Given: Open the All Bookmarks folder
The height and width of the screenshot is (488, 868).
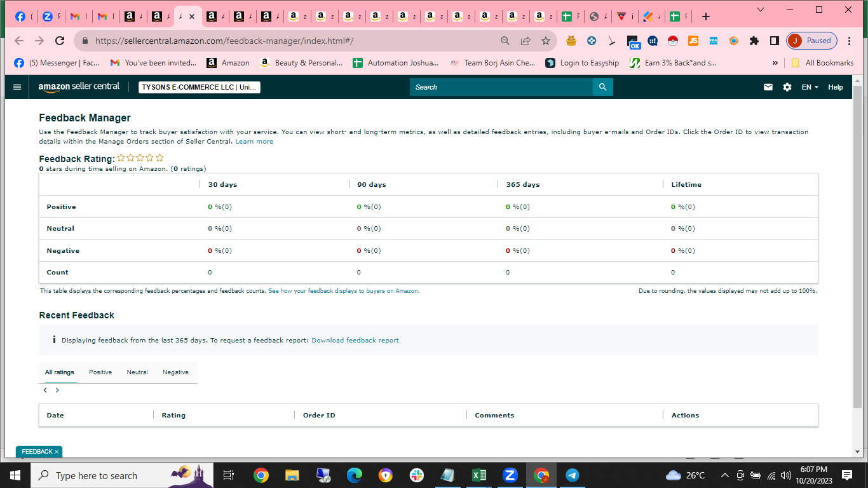Looking at the screenshot, I should pos(822,63).
